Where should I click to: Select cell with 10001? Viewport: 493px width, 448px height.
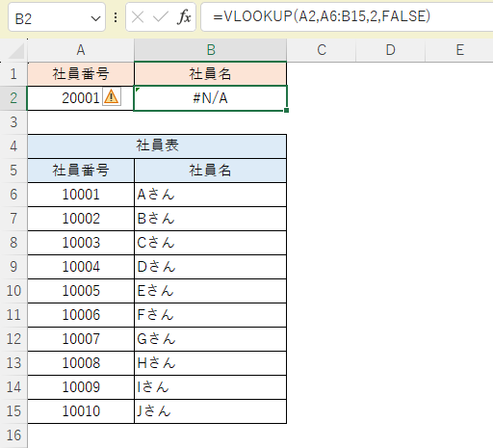(81, 195)
